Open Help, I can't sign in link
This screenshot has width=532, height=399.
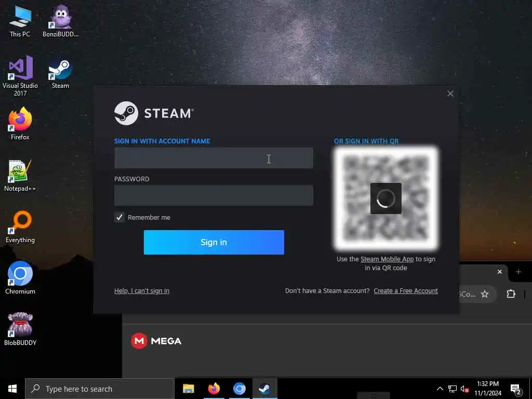142,291
